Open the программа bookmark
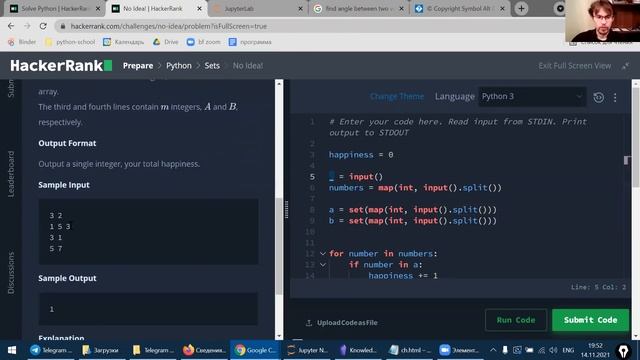The height and width of the screenshot is (360, 640). coord(250,42)
